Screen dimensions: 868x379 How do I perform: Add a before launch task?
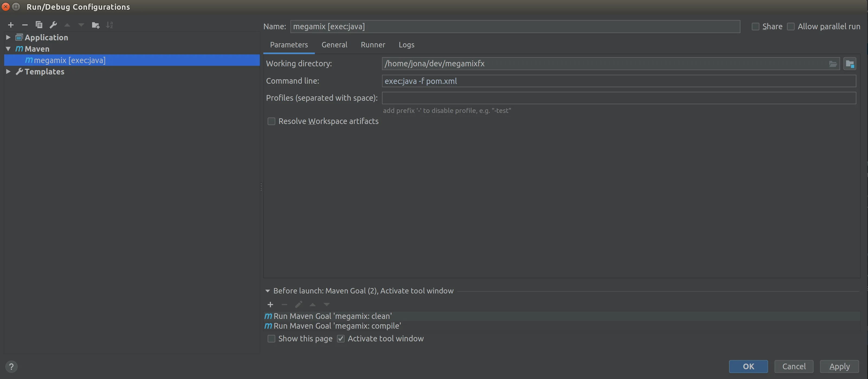click(270, 305)
